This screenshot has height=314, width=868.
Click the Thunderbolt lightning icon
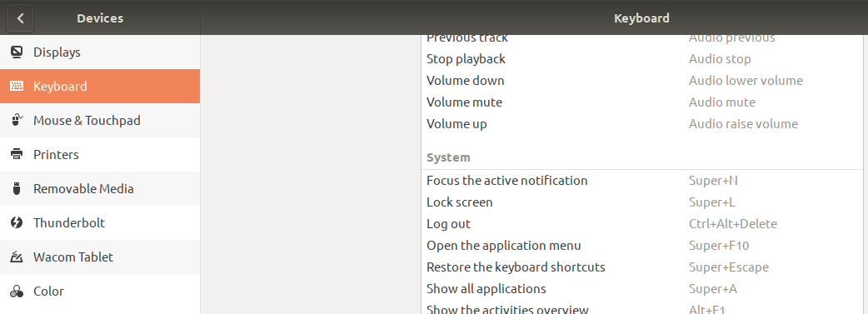pos(17,222)
